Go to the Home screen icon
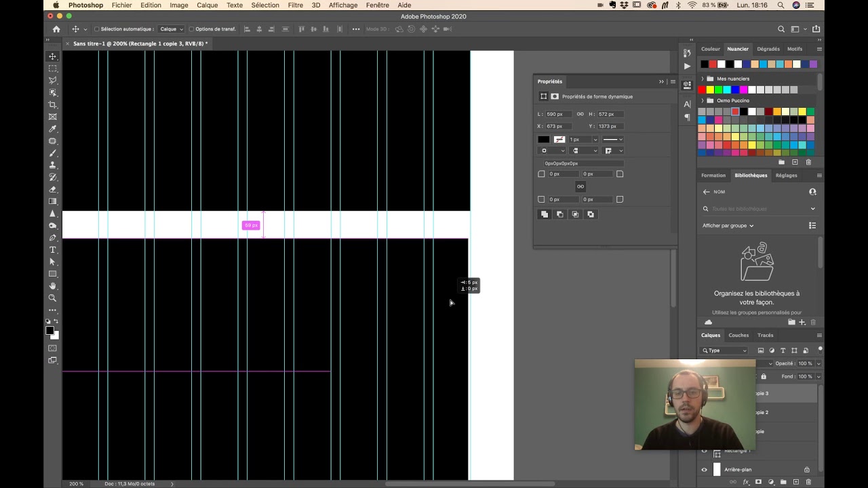868x488 pixels. (56, 29)
